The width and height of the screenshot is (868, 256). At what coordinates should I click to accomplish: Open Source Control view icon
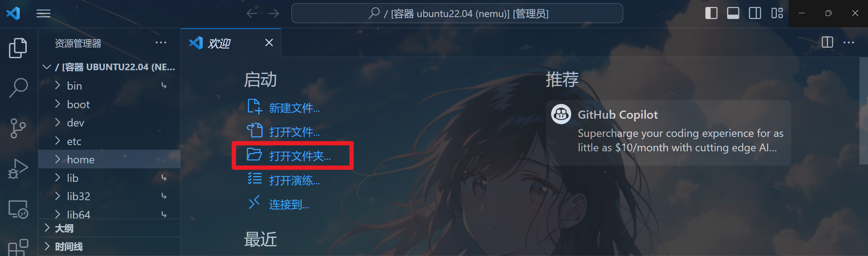coord(18,128)
